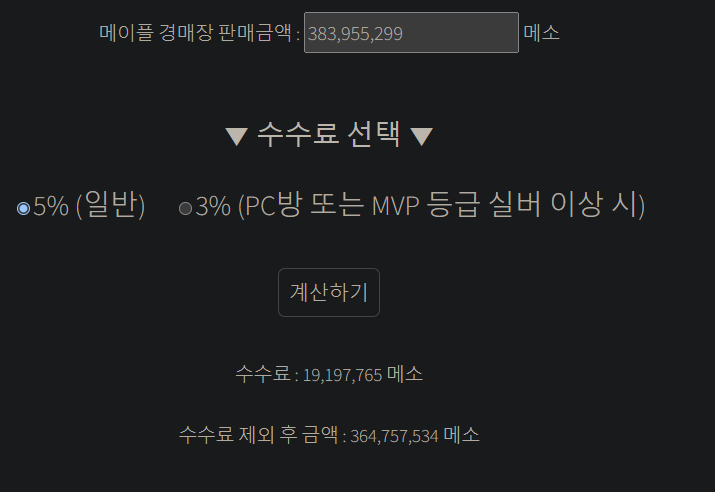715x492 pixels.
Task: Click the 메이플 경매장 판매금액 label
Action: [x=195, y=33]
